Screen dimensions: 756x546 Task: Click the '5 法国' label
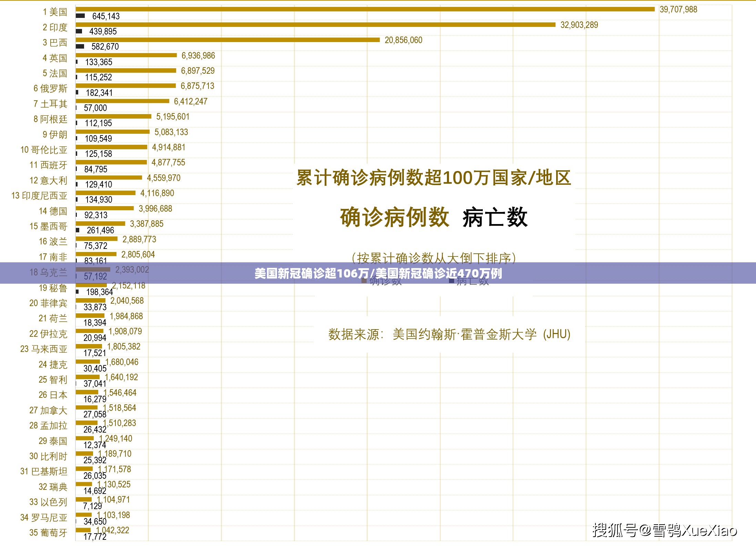pyautogui.click(x=55, y=73)
